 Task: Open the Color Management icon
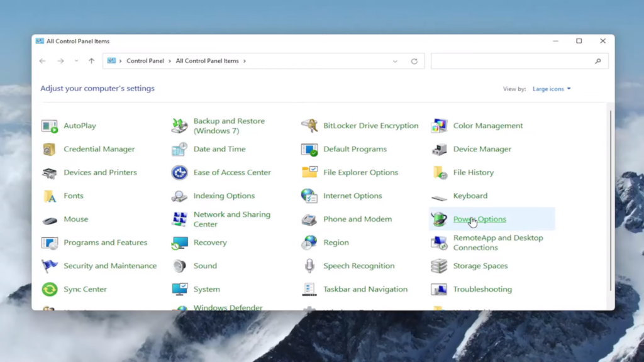[439, 126]
